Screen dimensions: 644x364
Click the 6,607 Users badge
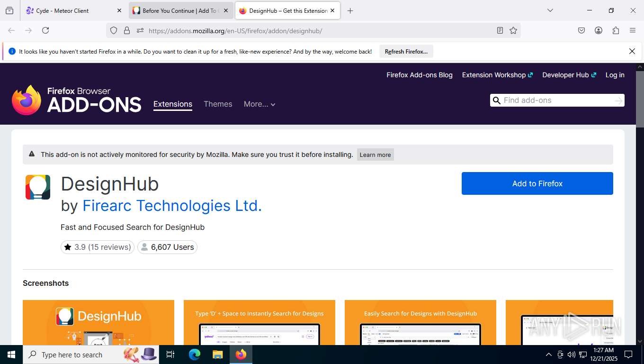(x=167, y=247)
